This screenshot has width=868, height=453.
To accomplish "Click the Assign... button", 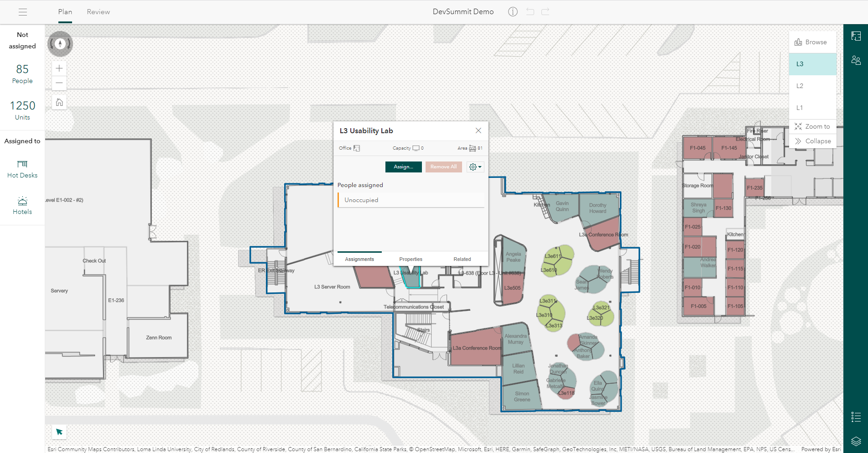I will pos(404,167).
